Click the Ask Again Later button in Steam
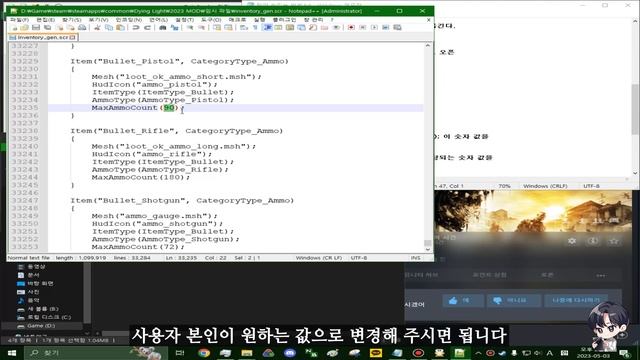This screenshot has height=360, width=640. click(x=576, y=301)
